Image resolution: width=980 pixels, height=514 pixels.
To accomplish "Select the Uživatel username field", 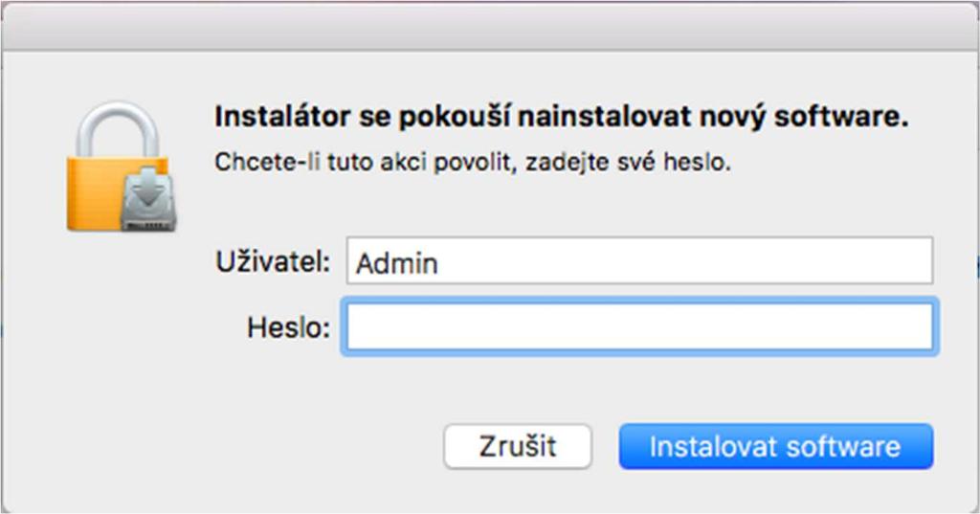I will (639, 260).
